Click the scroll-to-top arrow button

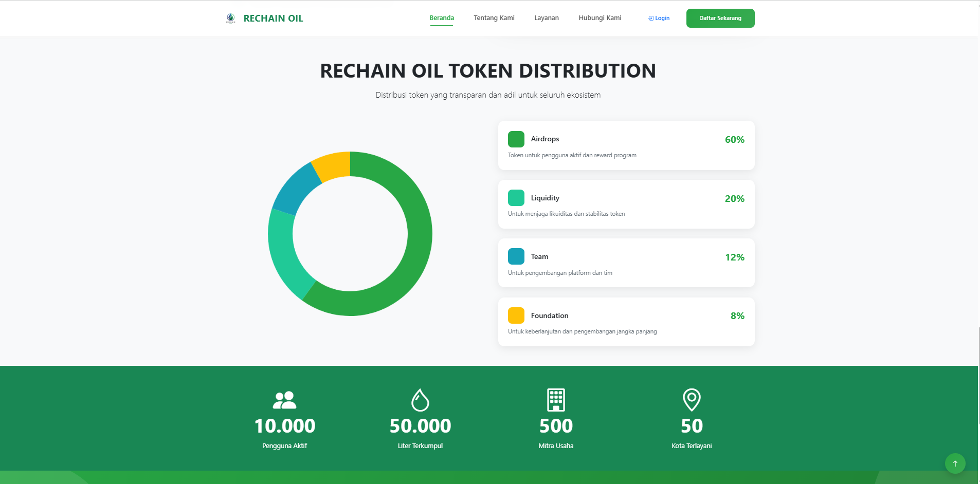(x=955, y=463)
